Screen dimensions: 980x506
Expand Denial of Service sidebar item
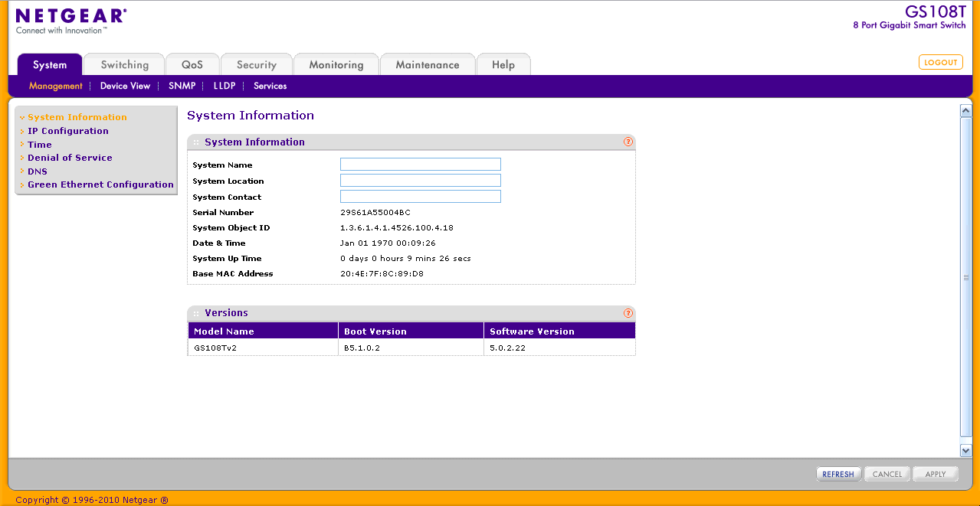click(70, 158)
